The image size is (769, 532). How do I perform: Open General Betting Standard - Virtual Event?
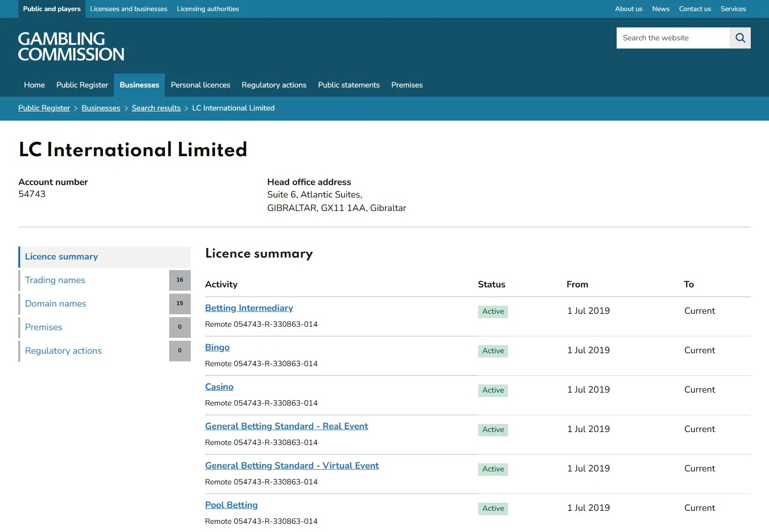(x=292, y=466)
